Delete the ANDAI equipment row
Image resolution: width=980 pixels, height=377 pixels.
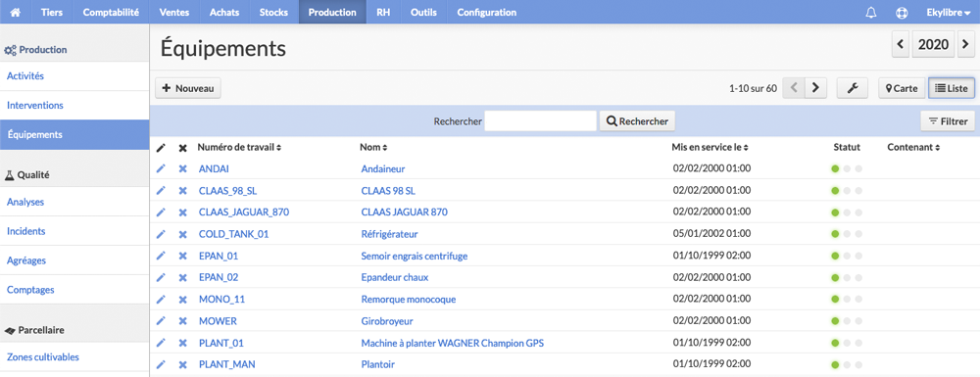182,168
